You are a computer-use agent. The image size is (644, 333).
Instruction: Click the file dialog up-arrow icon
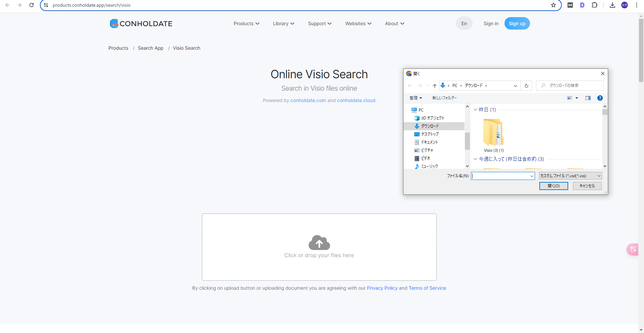[434, 86]
